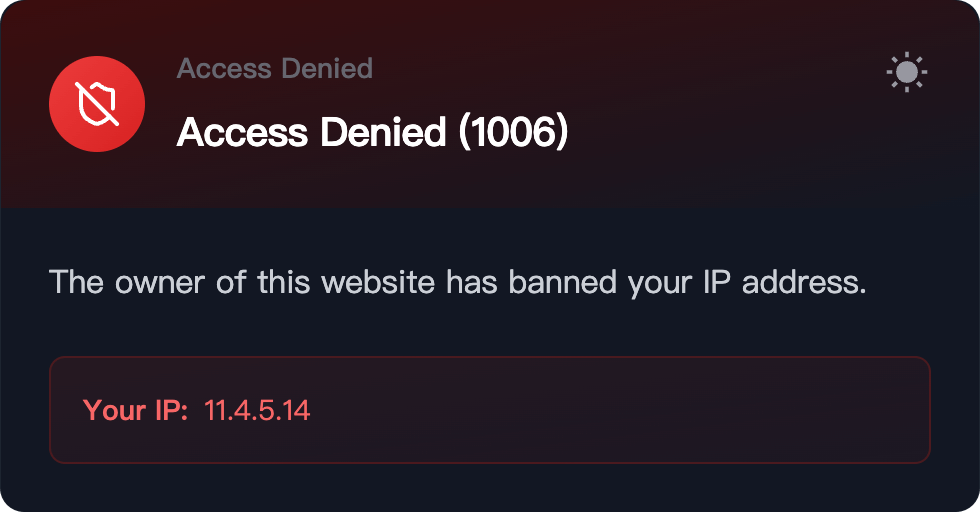Click the word 'owner' in the message
This screenshot has height=512, width=980.
point(159,282)
